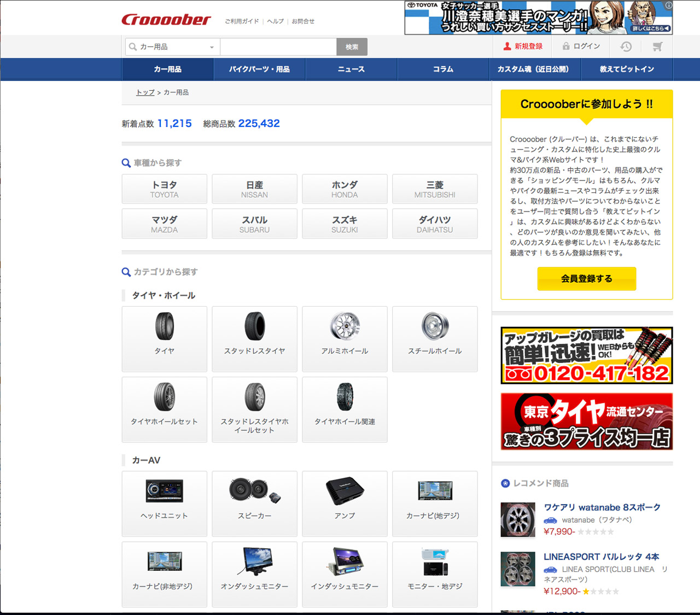700x615 pixels.
Task: Click the Crooober logo
Action: 166,20
